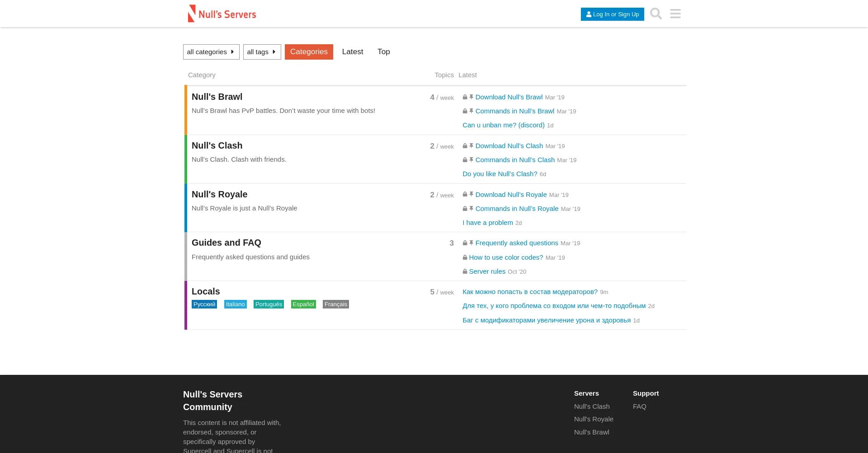Select the Français subcategory badge

point(336,304)
